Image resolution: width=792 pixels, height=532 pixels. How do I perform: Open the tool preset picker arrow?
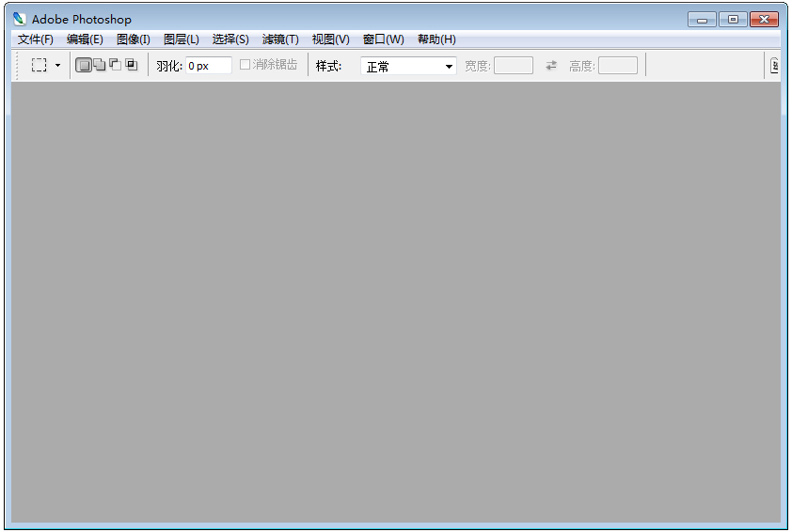[57, 66]
